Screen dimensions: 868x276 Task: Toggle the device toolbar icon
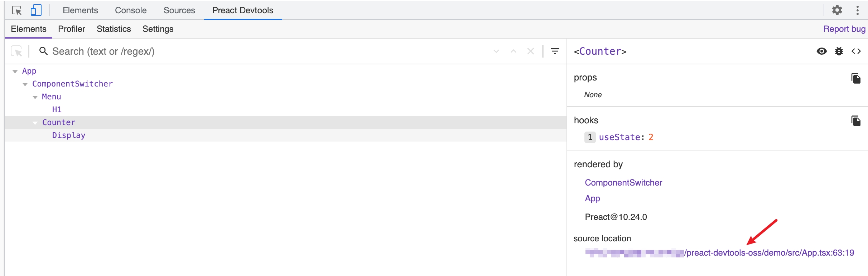click(x=36, y=10)
